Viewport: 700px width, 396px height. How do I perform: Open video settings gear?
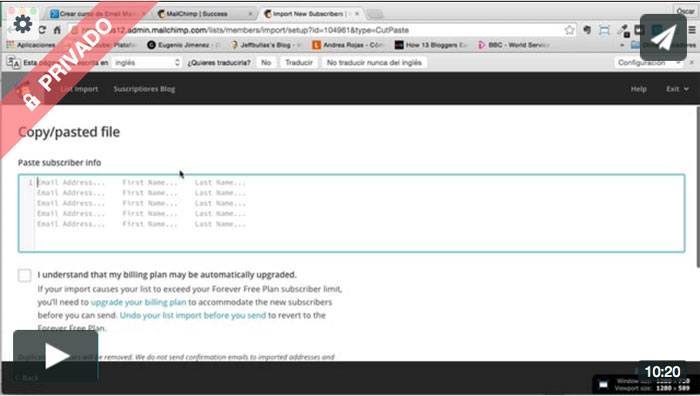[x=22, y=23]
